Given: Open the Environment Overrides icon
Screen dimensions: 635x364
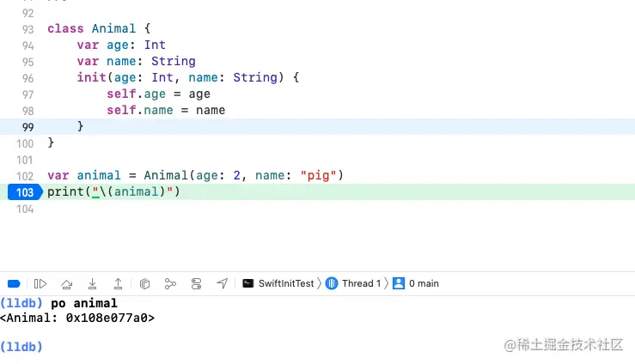Looking at the screenshot, I should [x=197, y=283].
